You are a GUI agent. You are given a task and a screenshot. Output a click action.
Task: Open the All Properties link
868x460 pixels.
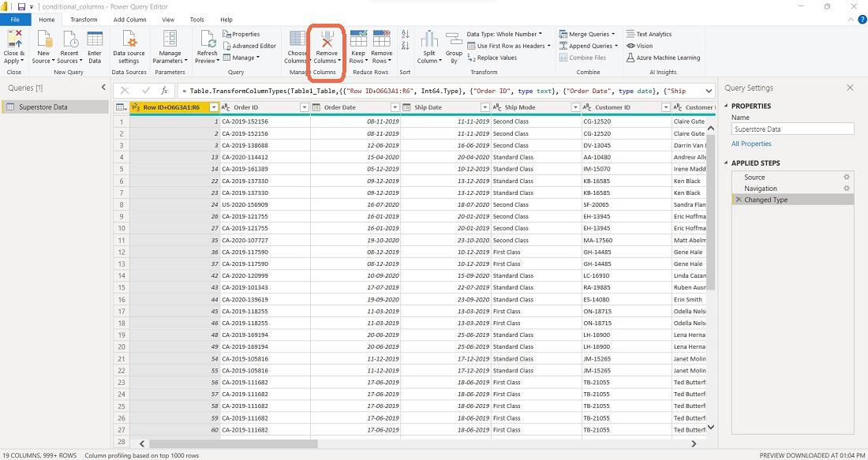tap(751, 144)
